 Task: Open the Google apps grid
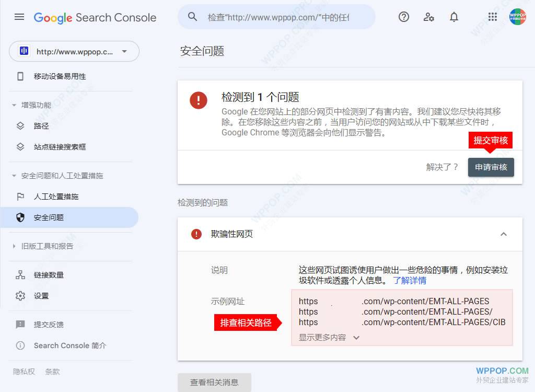point(492,17)
